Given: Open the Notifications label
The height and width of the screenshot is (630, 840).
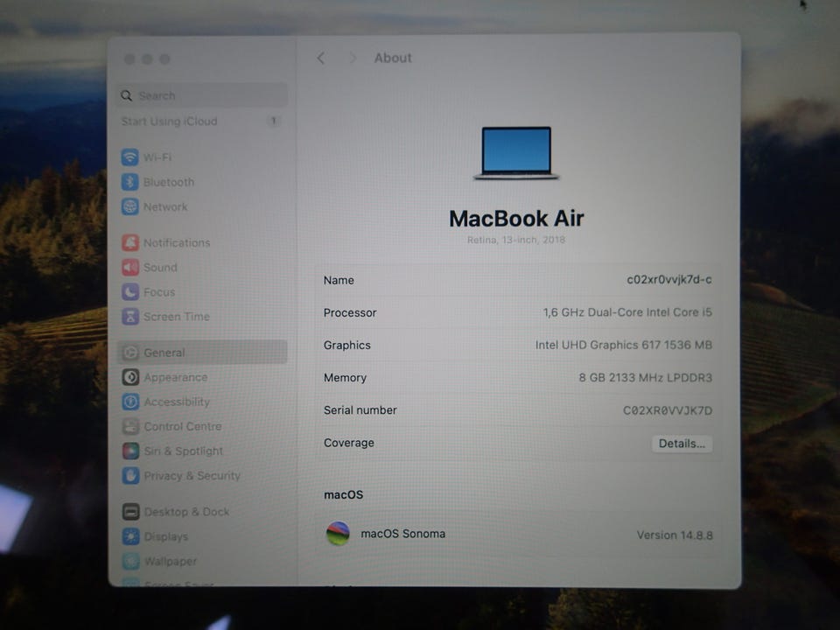Looking at the screenshot, I should tap(177, 242).
